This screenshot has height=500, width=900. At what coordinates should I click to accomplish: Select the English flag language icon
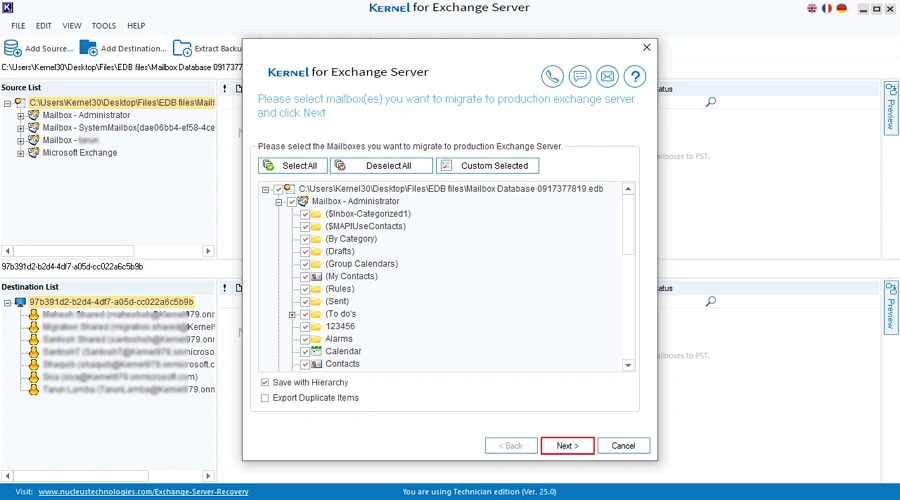[812, 8]
